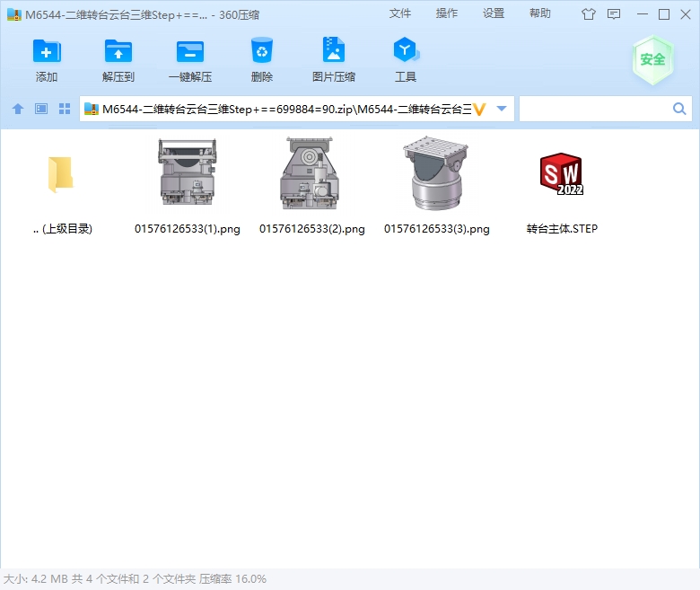Switch to large icons grid view
The width and height of the screenshot is (700, 590).
pos(65,109)
